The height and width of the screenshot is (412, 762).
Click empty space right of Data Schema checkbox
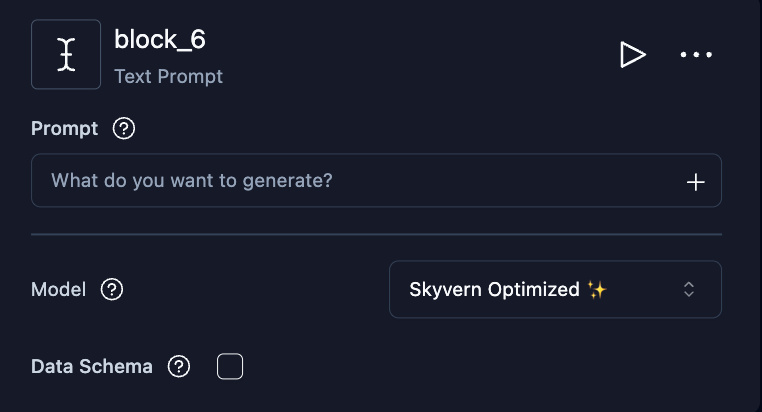pyautogui.click(x=480, y=367)
